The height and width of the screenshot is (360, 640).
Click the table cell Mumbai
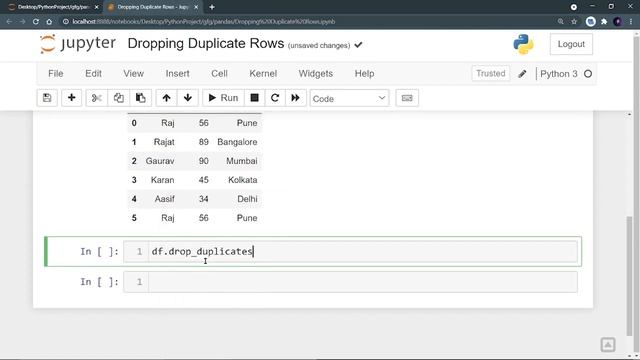pyautogui.click(x=242, y=161)
